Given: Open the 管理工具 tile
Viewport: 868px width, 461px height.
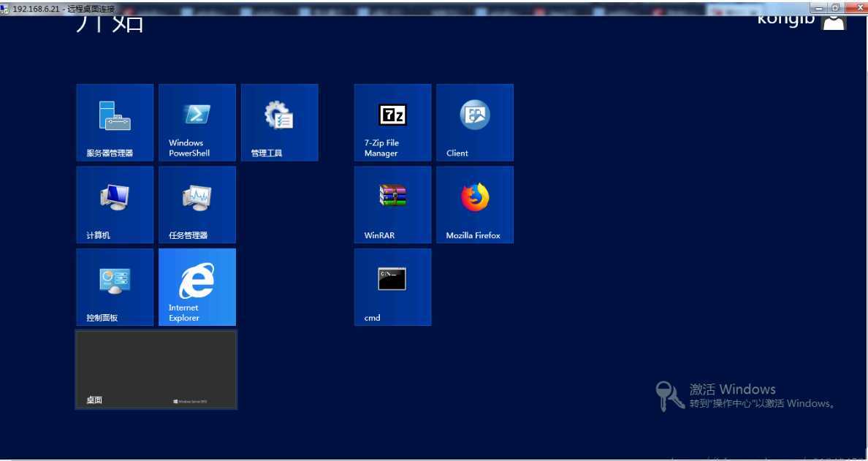Looking at the screenshot, I should [x=280, y=122].
